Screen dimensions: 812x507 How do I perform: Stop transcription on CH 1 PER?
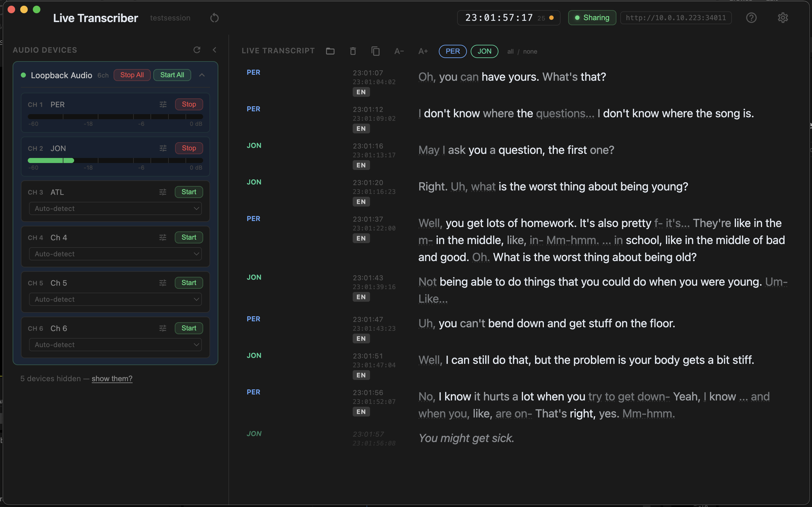(189, 104)
